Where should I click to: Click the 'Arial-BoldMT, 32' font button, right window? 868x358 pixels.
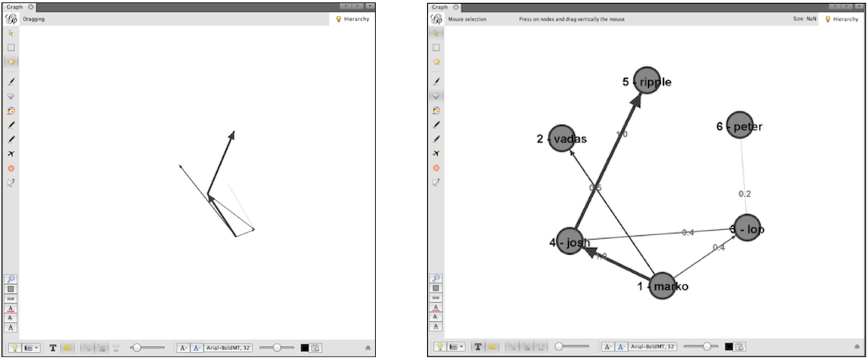[x=649, y=347]
